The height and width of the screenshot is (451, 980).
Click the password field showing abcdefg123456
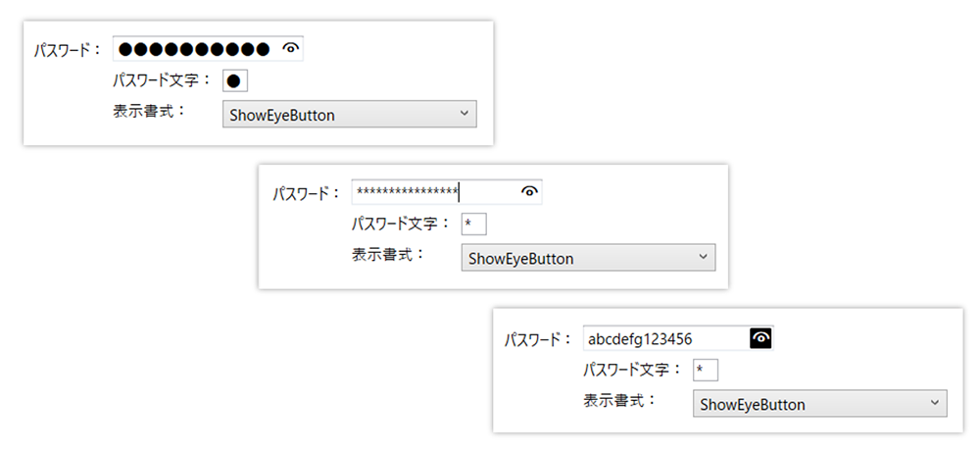point(678,338)
